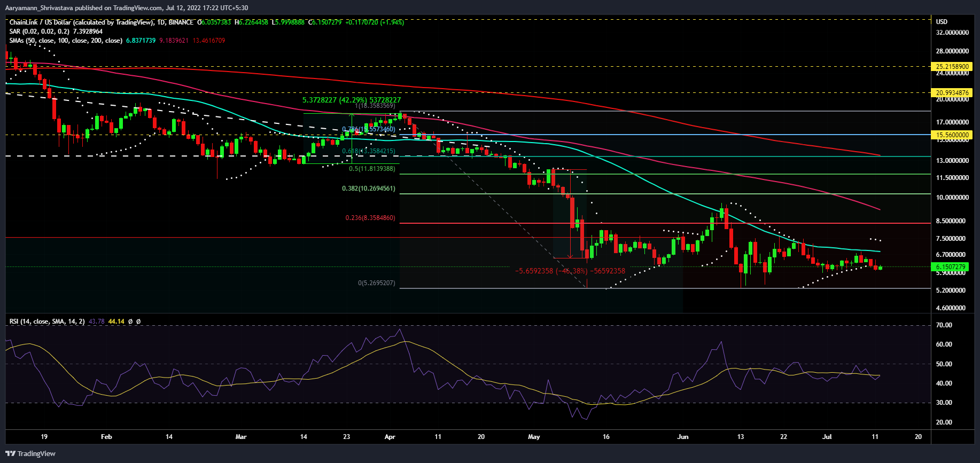Click the Jun marker on time axis
Screen dimensions: 980x463
[682, 437]
